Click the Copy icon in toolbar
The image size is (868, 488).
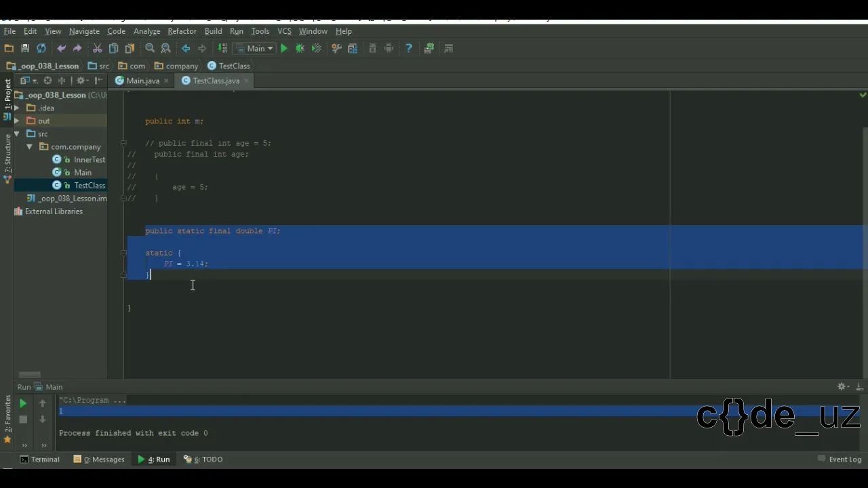point(113,48)
